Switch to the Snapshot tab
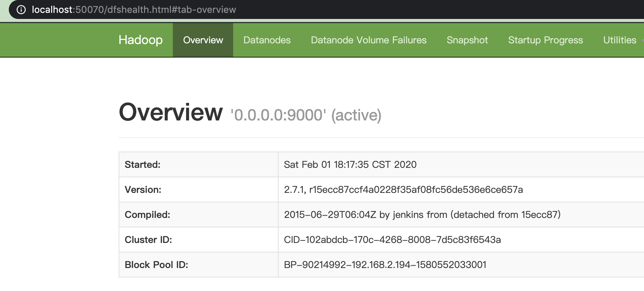Image resolution: width=644 pixels, height=291 pixels. pyautogui.click(x=467, y=40)
